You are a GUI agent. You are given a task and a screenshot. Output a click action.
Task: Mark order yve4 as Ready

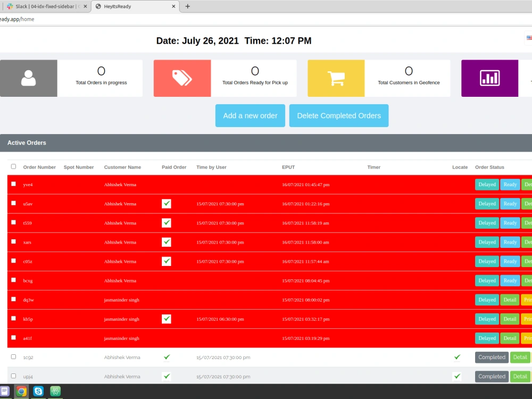[510, 185]
